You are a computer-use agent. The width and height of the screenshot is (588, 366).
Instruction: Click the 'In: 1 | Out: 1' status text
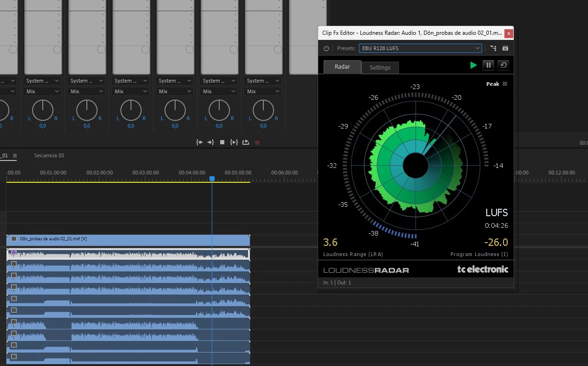click(337, 283)
